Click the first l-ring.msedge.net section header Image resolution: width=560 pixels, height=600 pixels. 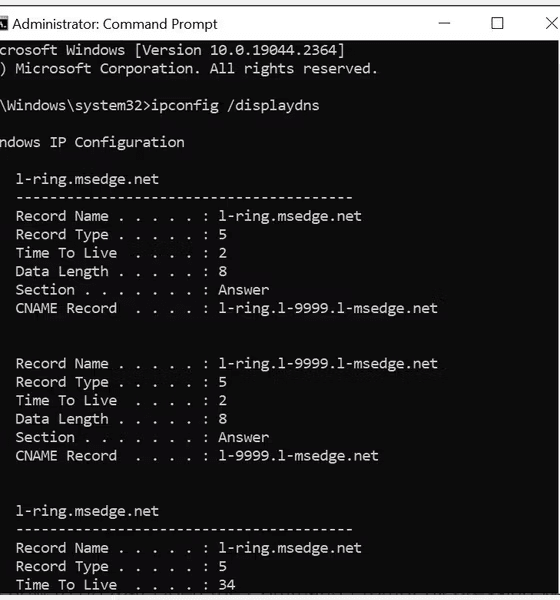(x=87, y=179)
